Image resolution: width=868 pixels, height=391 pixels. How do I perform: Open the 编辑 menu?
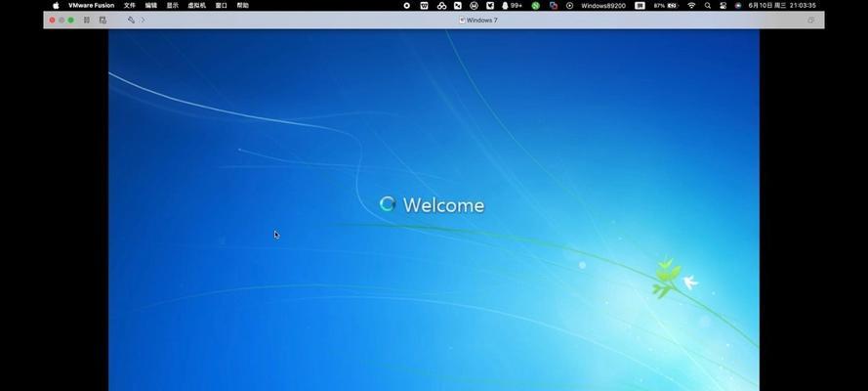click(x=151, y=6)
